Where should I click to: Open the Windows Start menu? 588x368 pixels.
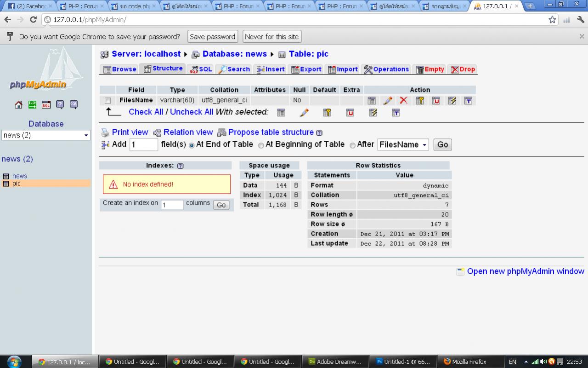pos(15,362)
